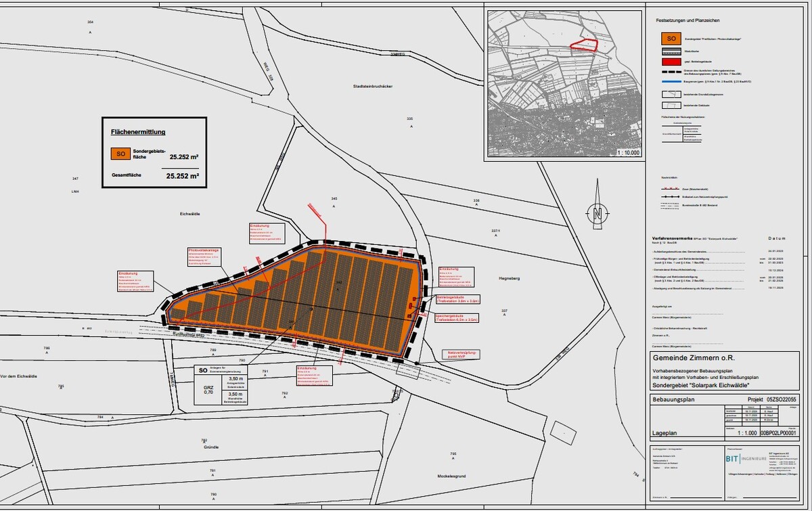
Task: Click the 'Gesamtfläche' label
Action: pos(127,175)
